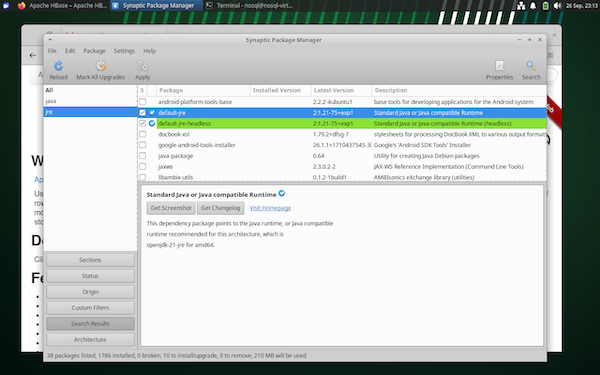The image size is (600, 375).
Task: Open the Package menu
Action: pyautogui.click(x=94, y=51)
